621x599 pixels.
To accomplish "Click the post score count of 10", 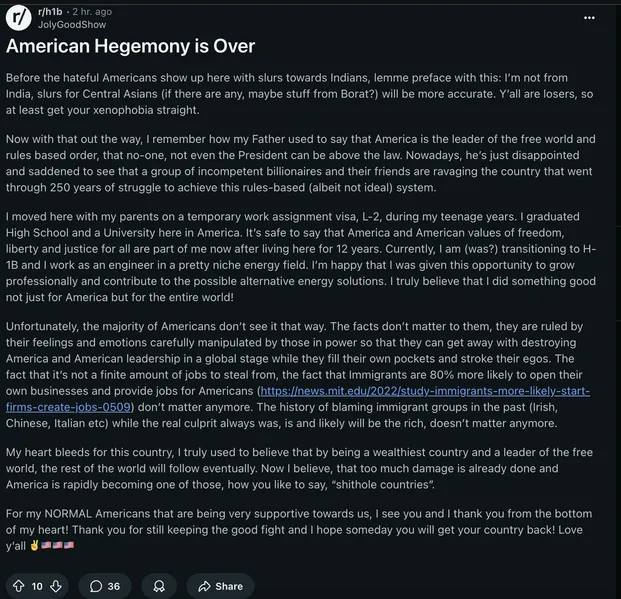I will [37, 585].
